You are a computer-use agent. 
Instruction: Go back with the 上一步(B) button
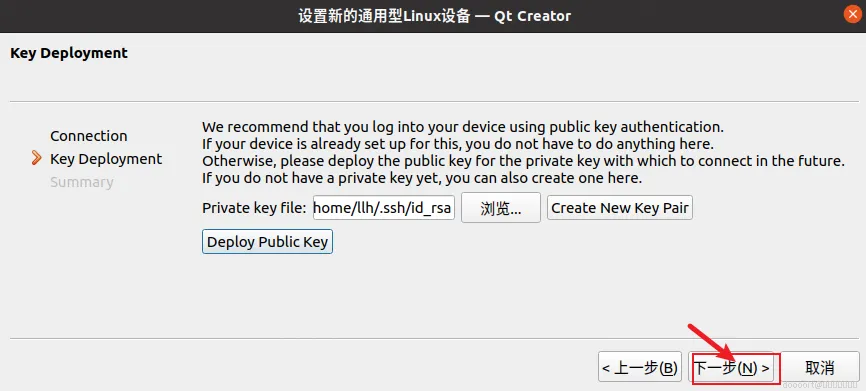coord(640,368)
